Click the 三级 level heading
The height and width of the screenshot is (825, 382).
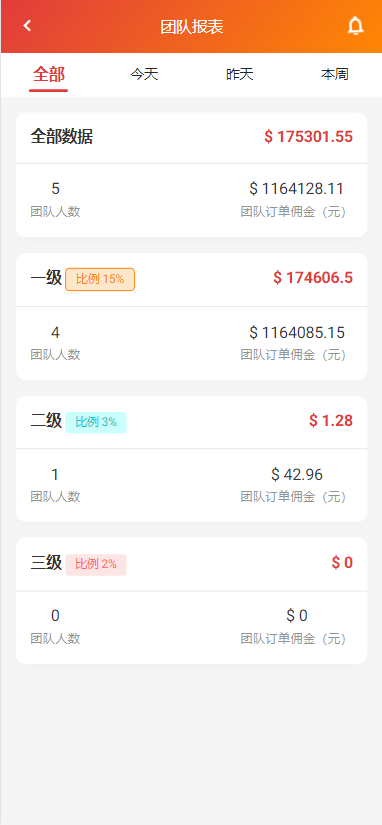[x=46, y=562]
